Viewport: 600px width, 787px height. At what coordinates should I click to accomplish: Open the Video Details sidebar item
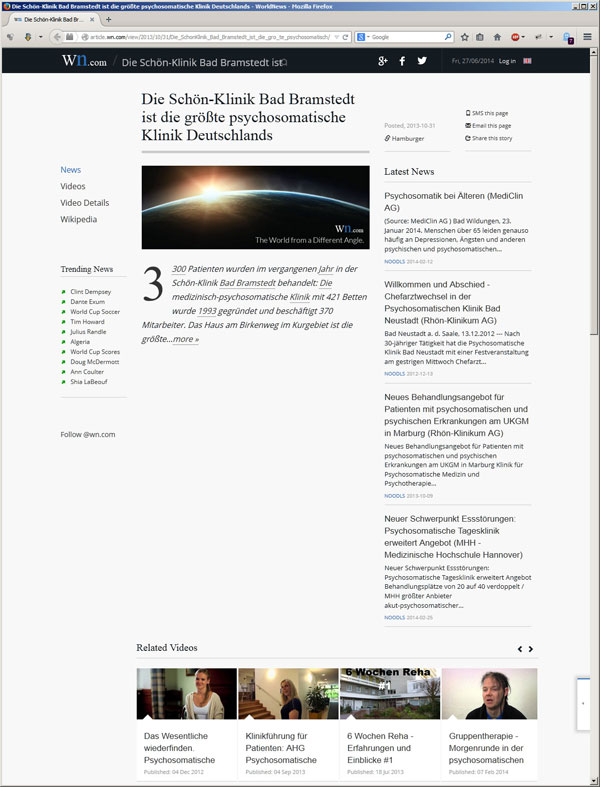84,203
